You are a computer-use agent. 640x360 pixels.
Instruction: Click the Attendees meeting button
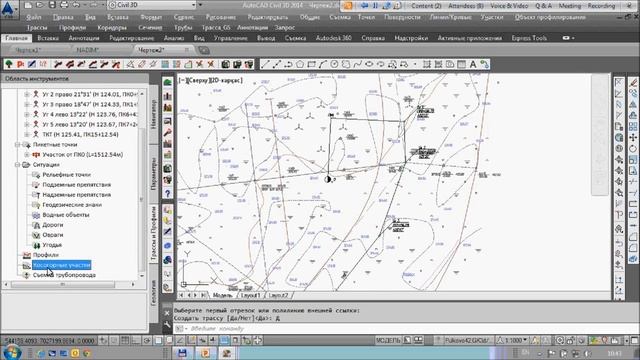click(x=466, y=6)
